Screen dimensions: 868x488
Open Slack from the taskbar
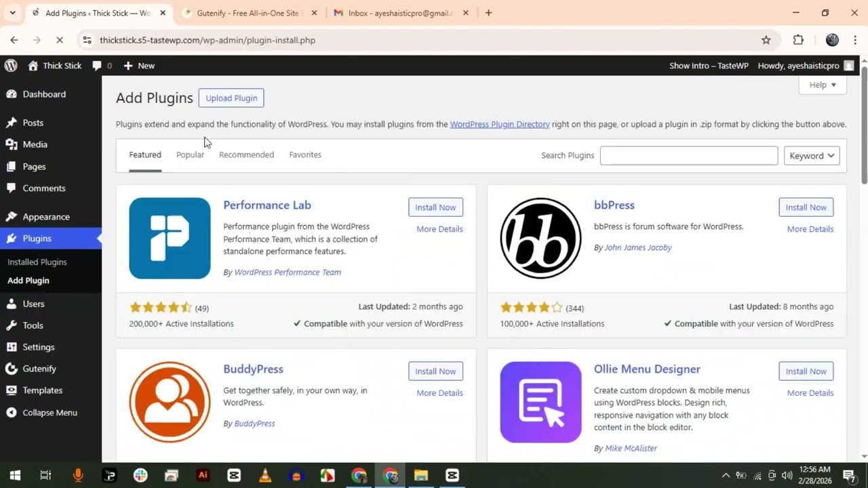click(140, 475)
